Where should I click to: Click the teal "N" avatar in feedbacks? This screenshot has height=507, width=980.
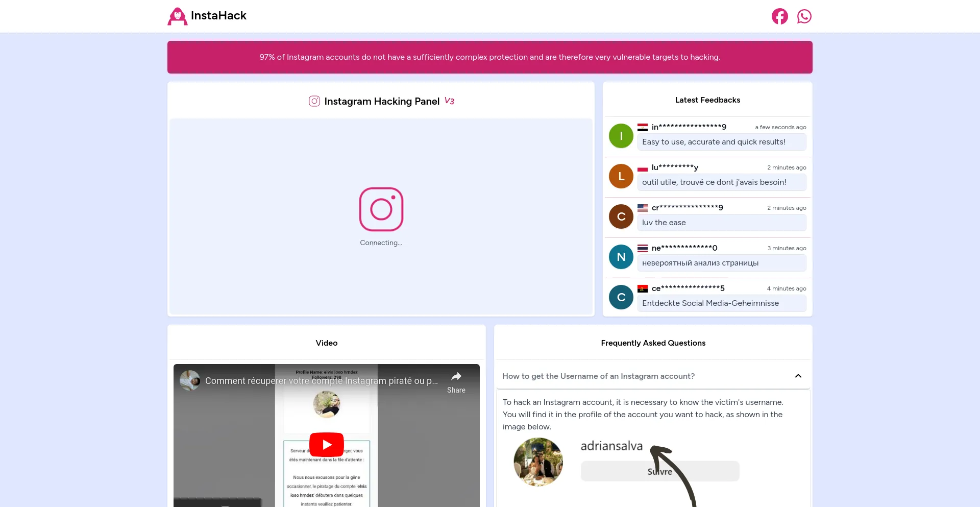621,257
